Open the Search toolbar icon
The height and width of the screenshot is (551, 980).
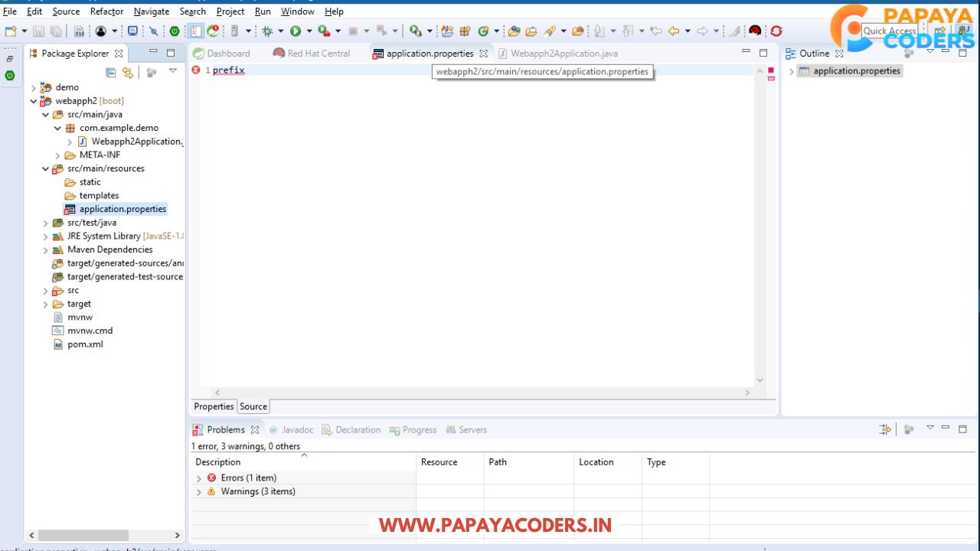419,31
